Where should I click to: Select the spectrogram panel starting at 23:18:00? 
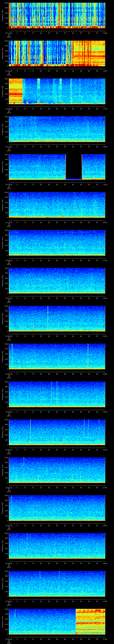pos(57,167)
